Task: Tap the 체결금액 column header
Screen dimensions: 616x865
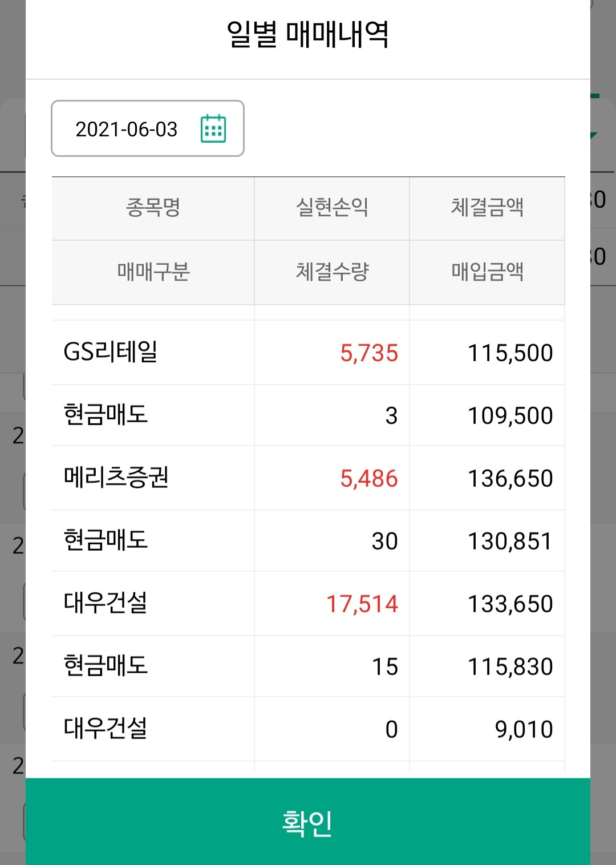Action: [487, 207]
